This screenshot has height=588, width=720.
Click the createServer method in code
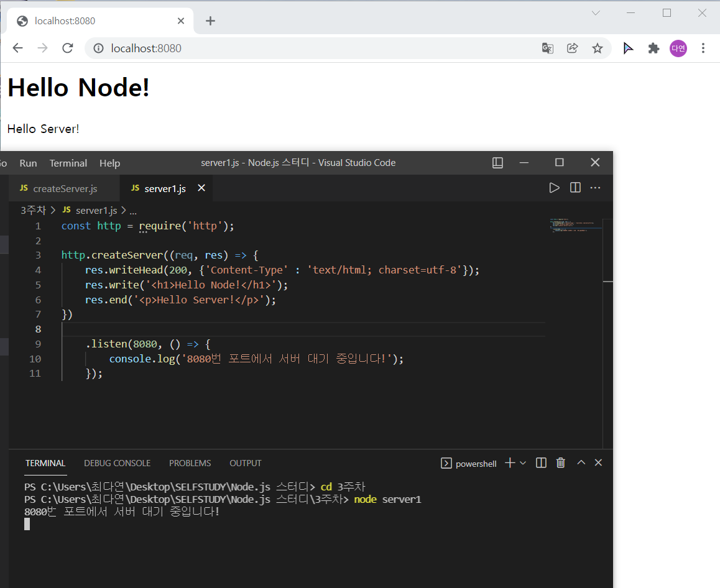[x=127, y=255]
